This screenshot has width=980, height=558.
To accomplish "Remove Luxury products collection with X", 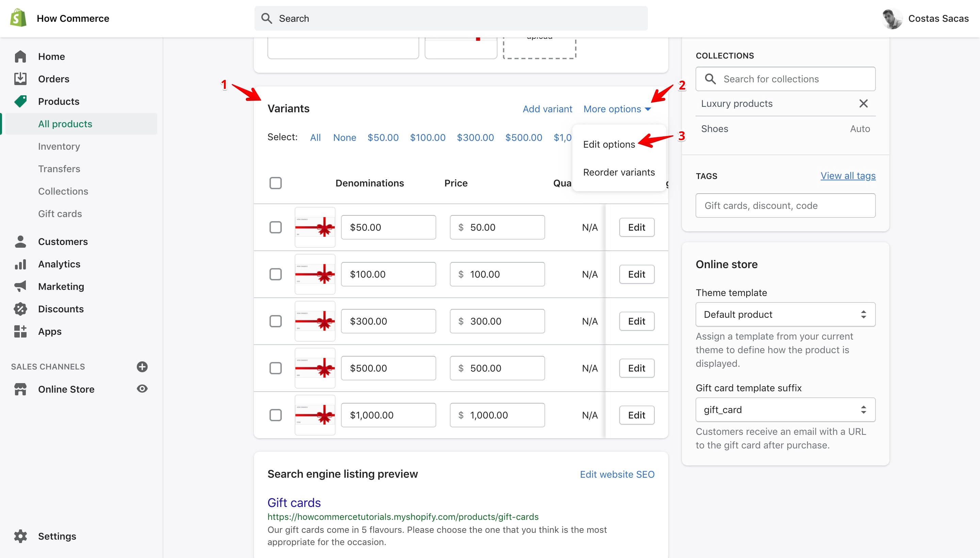I will click(863, 103).
